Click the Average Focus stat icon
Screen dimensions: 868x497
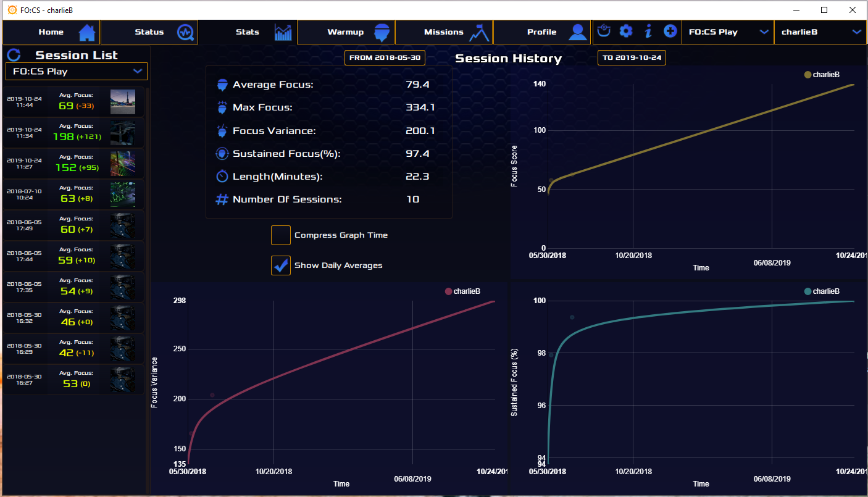(x=223, y=85)
